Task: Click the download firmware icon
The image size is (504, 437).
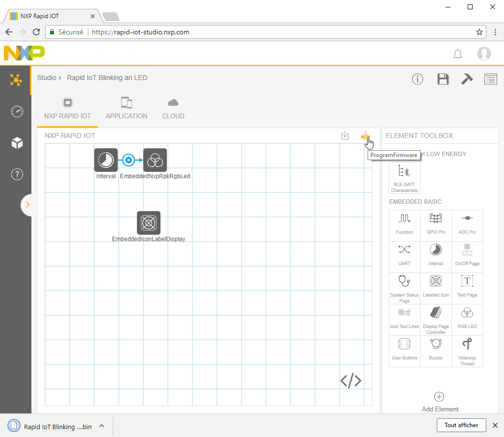Action: click(345, 136)
